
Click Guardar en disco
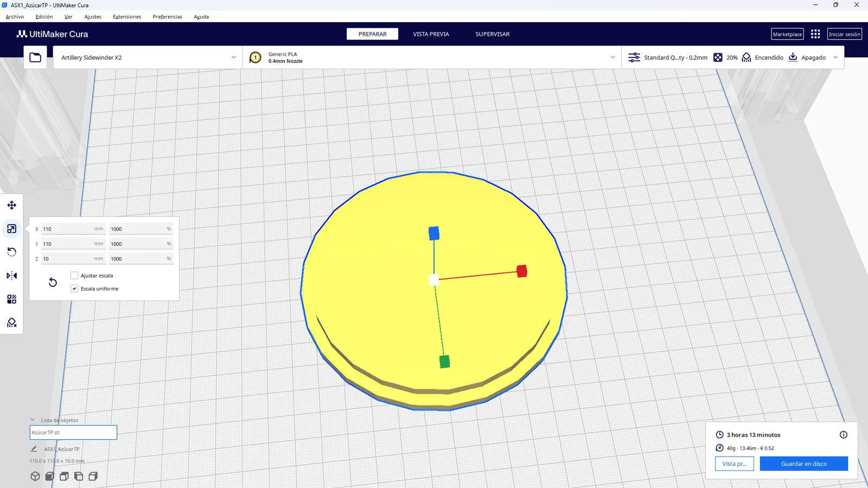pos(804,464)
